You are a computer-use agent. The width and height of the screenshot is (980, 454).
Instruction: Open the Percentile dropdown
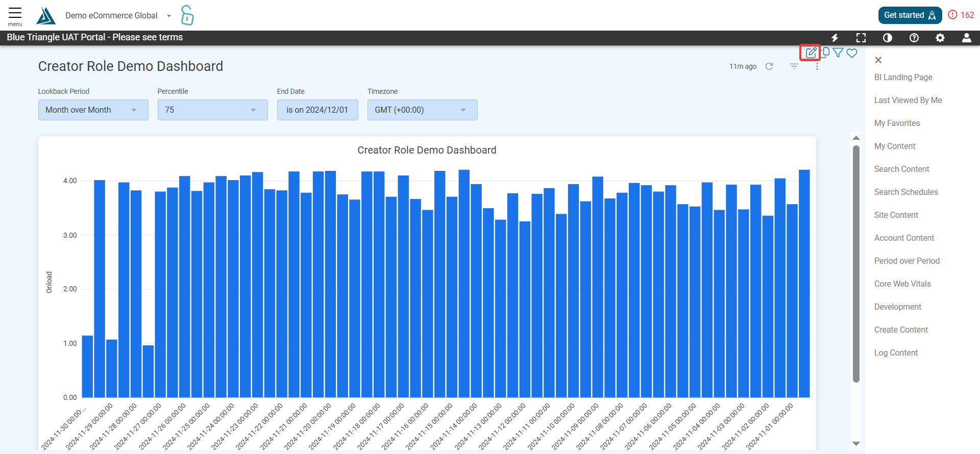click(x=213, y=110)
